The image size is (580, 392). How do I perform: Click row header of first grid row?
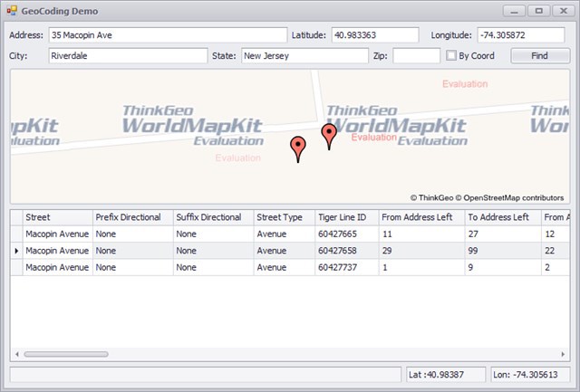(x=16, y=234)
